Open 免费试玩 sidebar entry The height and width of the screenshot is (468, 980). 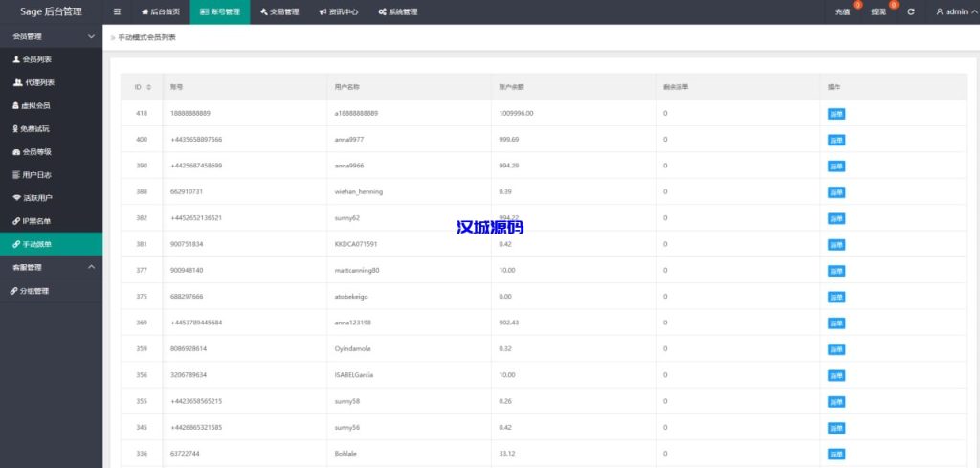(x=36, y=128)
